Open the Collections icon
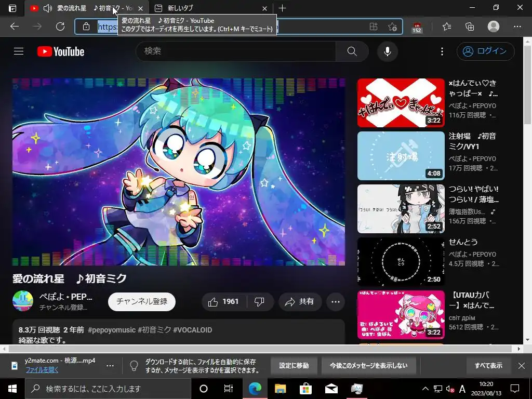Screen dimensions: 532x399 click(470, 26)
